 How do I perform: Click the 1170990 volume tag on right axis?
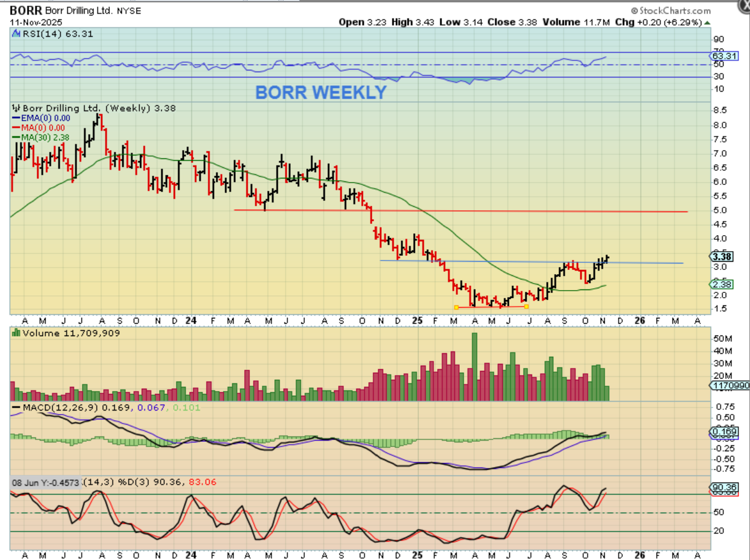(x=730, y=385)
